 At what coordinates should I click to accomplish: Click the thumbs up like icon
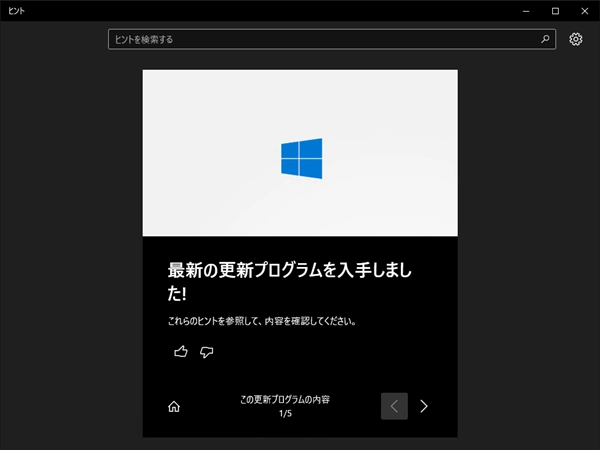181,351
